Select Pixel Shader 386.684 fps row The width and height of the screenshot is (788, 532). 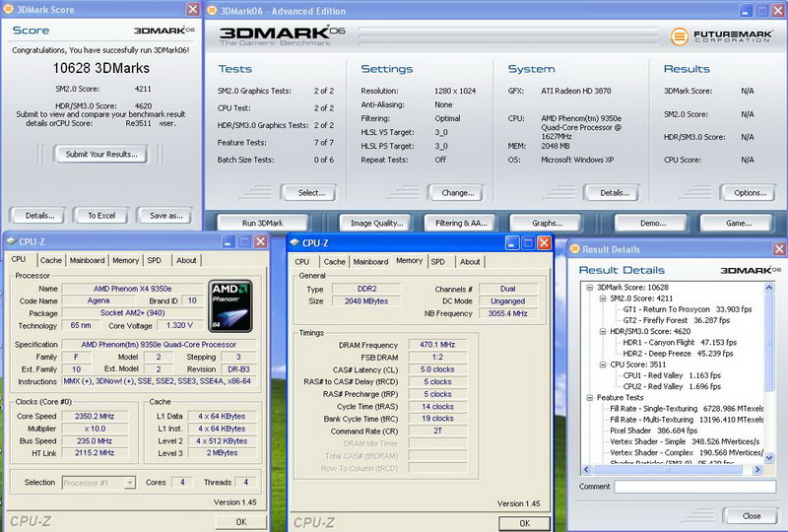click(653, 431)
